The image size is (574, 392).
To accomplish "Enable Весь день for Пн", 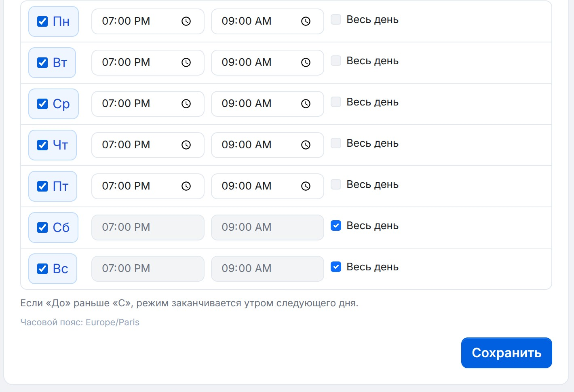I will point(336,19).
